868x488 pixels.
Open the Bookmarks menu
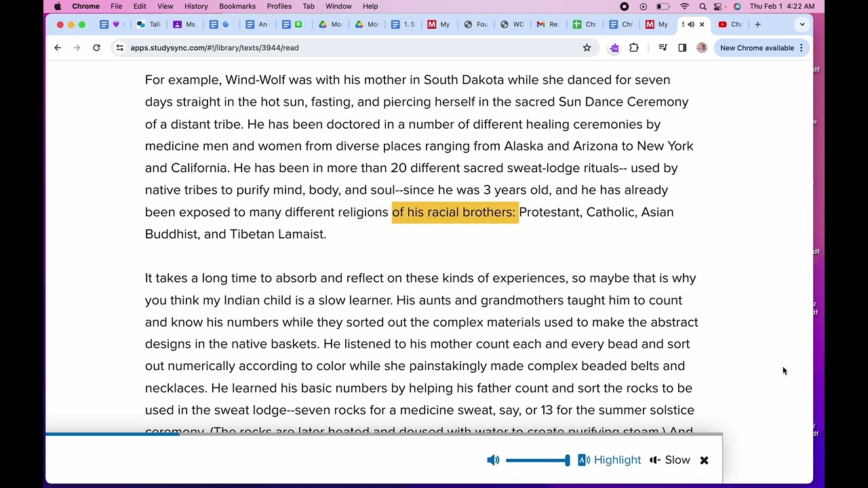coord(237,6)
